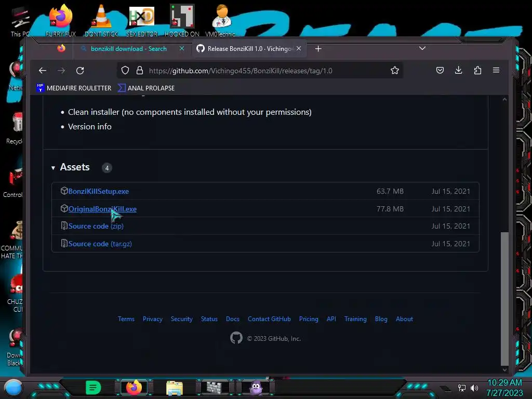Click the Source code zip file icon
Screen dimensions: 532x399
[64, 225]
